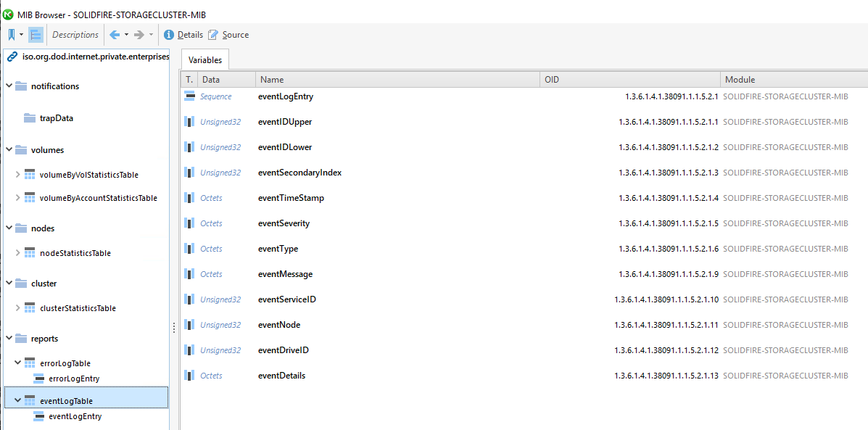Click the errorLogTable table icon
The width and height of the screenshot is (868, 430).
coord(30,363)
